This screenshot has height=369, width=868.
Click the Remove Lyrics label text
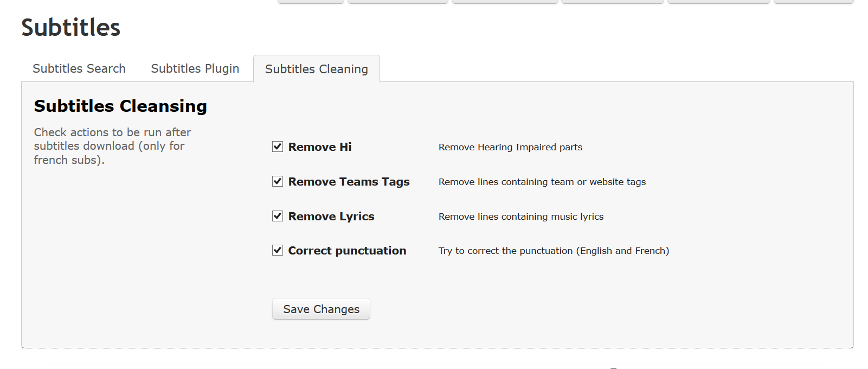331,217
